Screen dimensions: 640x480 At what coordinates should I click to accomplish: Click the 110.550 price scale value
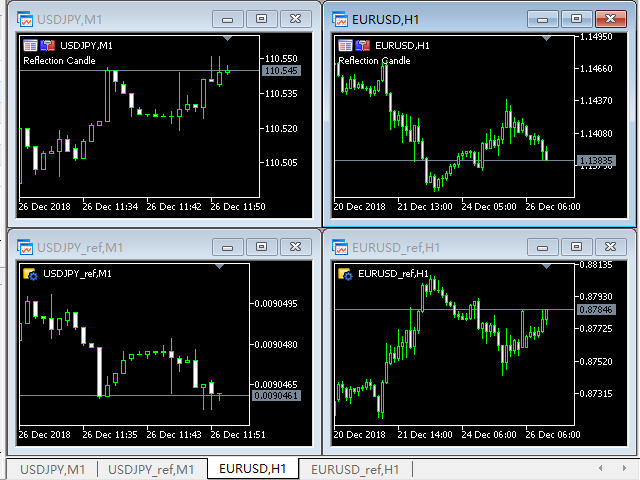281,59
